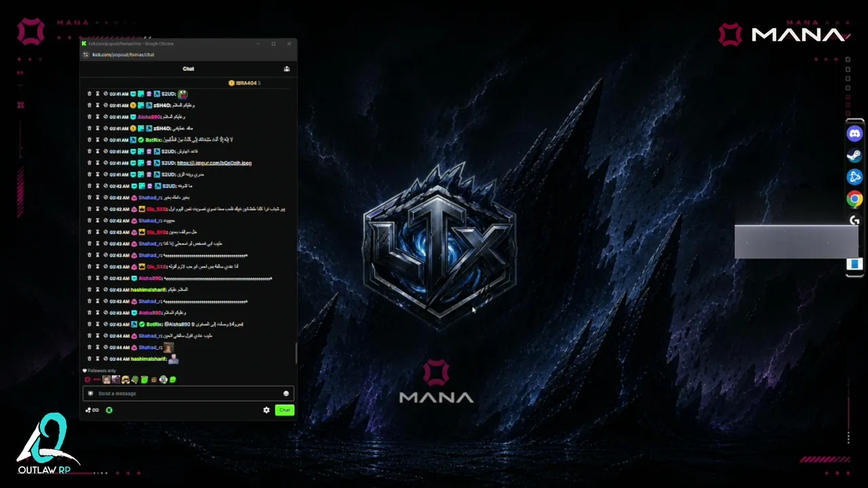Open Battle.net from the side dock
This screenshot has width=868, height=488.
(x=854, y=177)
